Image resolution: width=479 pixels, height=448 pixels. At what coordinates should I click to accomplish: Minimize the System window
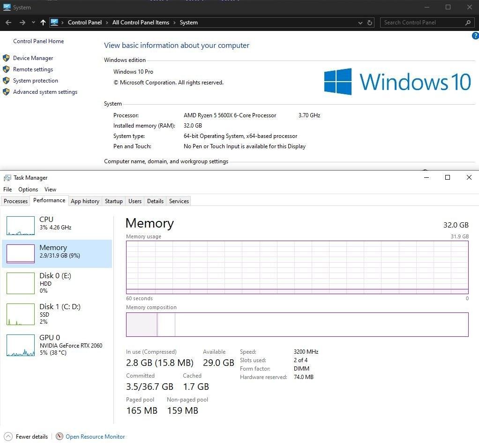427,7
